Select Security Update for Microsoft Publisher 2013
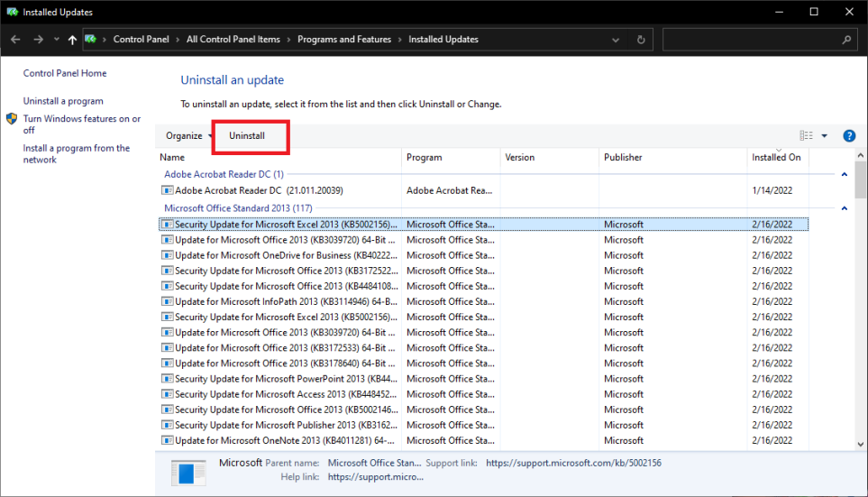 coord(483,426)
